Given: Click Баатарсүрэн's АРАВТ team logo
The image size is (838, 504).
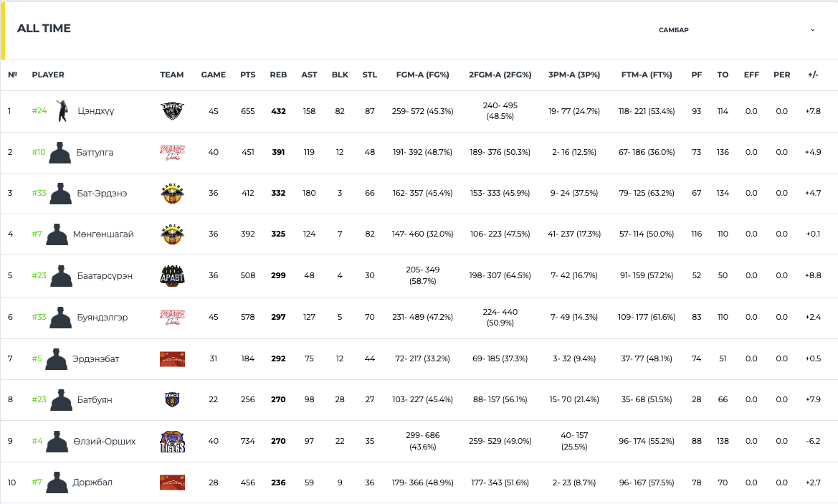Looking at the screenshot, I should [172, 276].
